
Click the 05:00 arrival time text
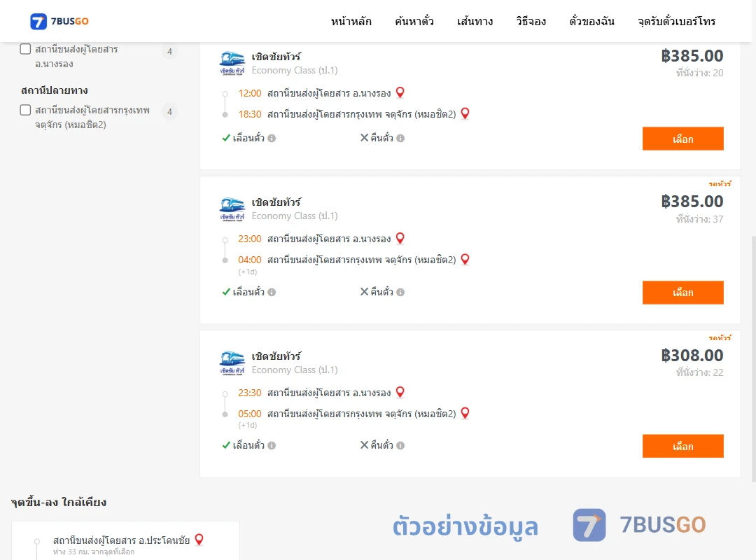click(x=250, y=414)
